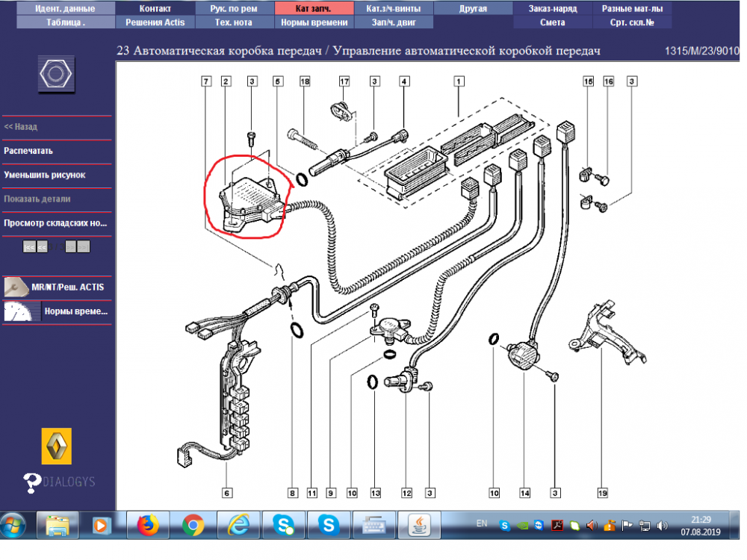The height and width of the screenshot is (560, 747).
Task: Click the EN language indicator in the taskbar
Action: coord(482,523)
